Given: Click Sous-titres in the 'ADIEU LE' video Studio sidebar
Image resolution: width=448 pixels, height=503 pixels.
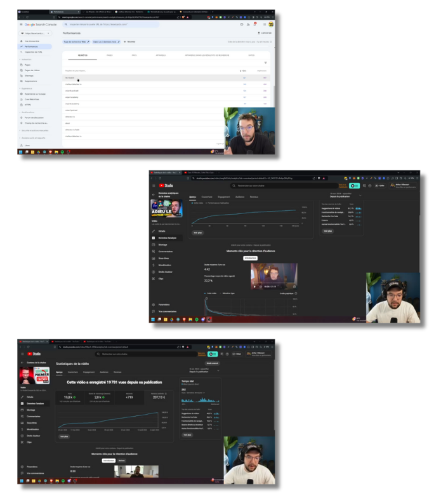Looking at the screenshot, I should pyautogui.click(x=164, y=258).
